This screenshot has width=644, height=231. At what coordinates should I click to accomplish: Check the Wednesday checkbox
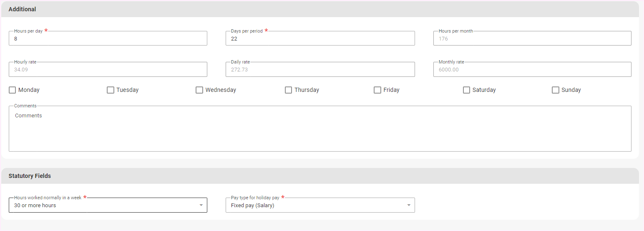point(199,90)
